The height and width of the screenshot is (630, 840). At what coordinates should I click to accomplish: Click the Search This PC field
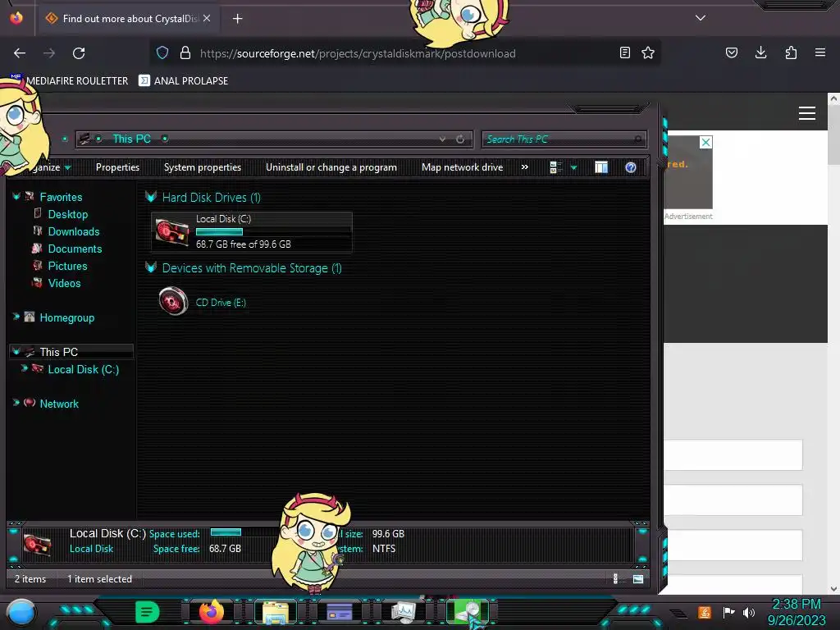(x=564, y=139)
